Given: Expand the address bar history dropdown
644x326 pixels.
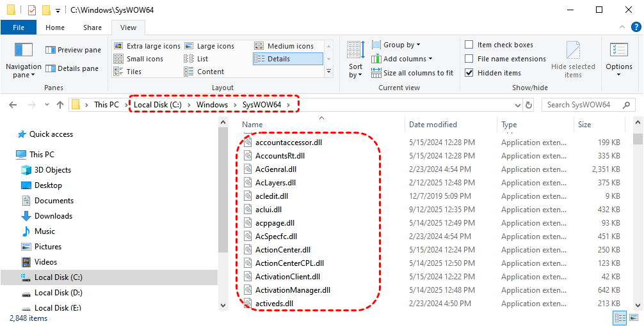Looking at the screenshot, I should (517, 105).
